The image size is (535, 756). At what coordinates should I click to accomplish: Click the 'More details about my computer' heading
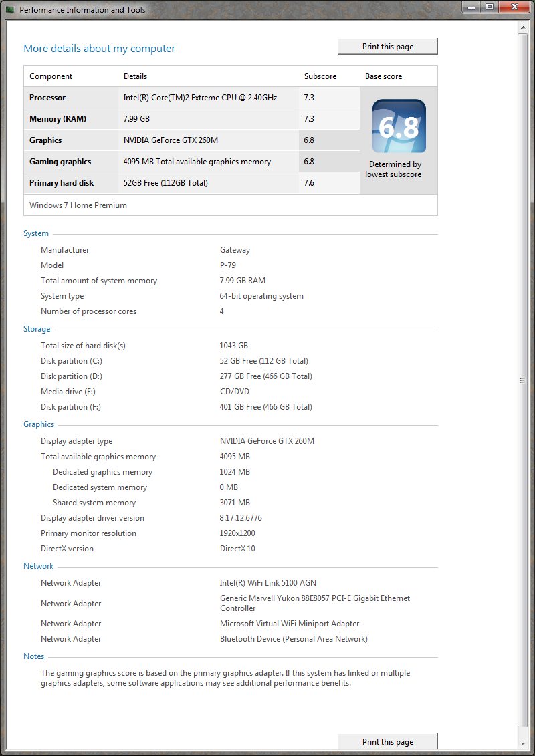coord(100,49)
